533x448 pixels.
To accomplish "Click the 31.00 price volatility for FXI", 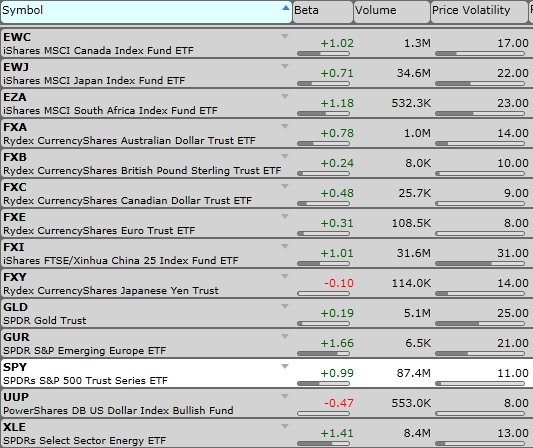I will click(x=513, y=253).
